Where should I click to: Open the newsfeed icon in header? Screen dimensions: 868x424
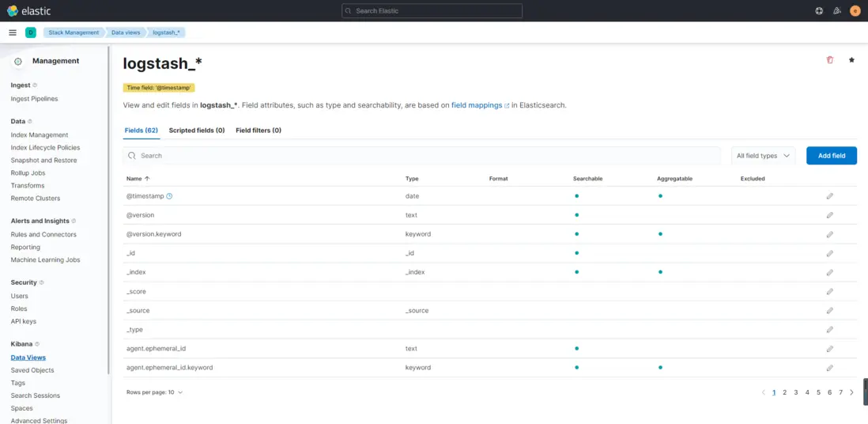click(837, 11)
